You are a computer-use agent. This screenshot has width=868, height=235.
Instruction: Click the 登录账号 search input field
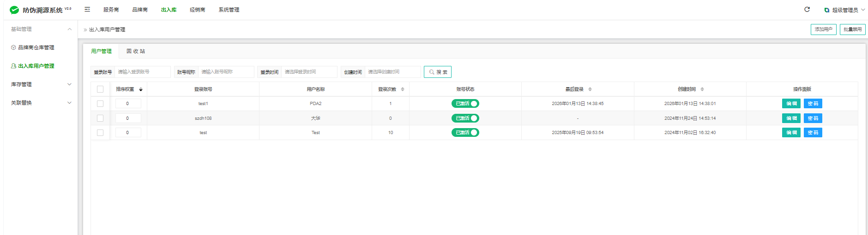click(143, 72)
